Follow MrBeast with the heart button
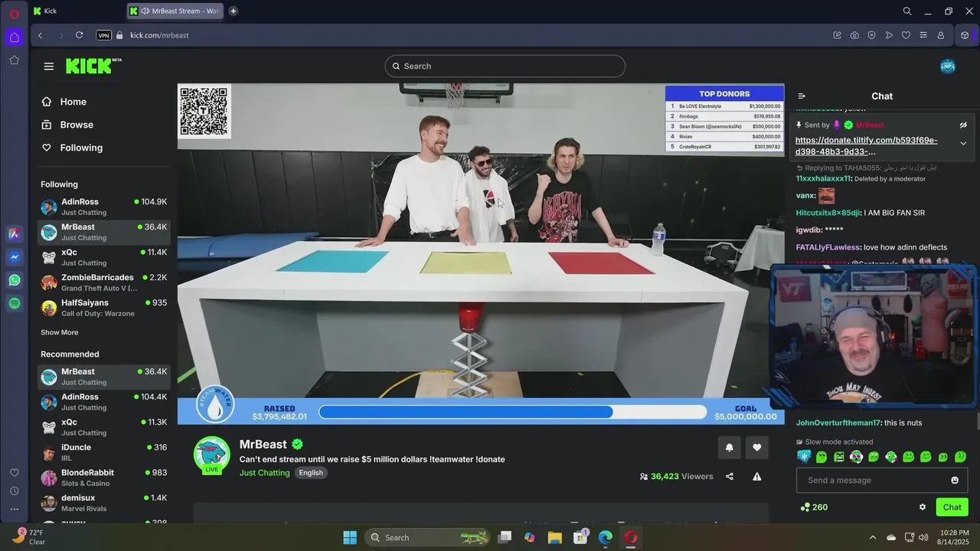 tap(756, 448)
